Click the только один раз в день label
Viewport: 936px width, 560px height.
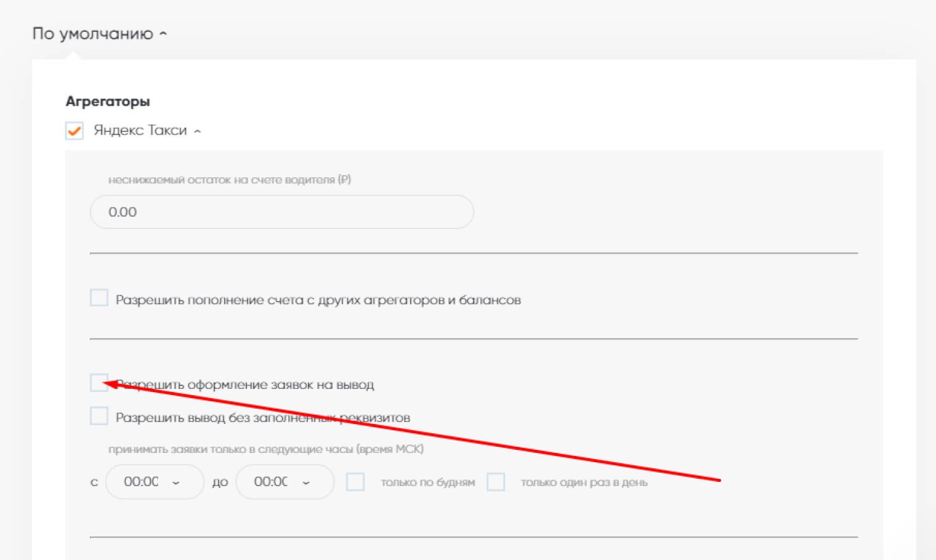[584, 482]
